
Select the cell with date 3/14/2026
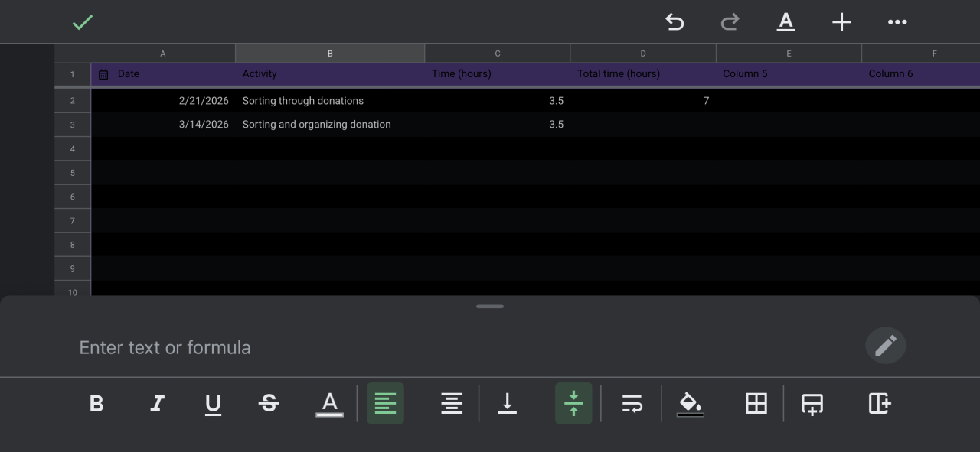click(x=163, y=125)
